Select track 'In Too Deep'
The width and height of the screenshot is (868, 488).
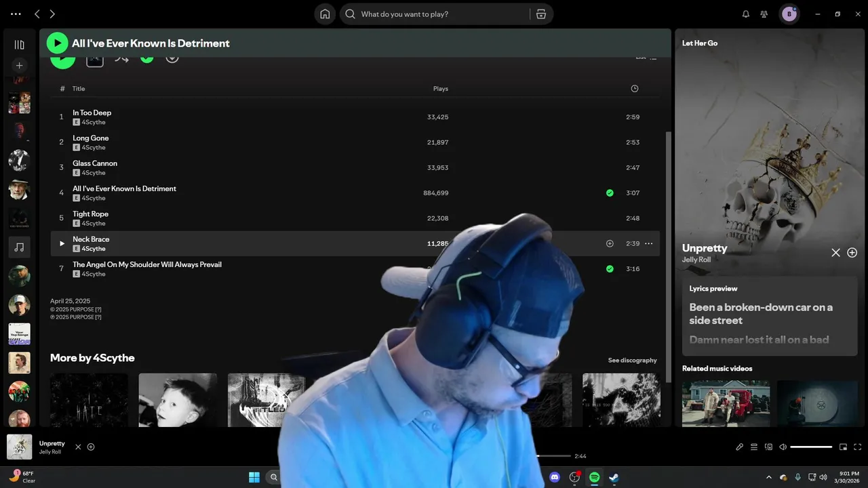(x=92, y=113)
